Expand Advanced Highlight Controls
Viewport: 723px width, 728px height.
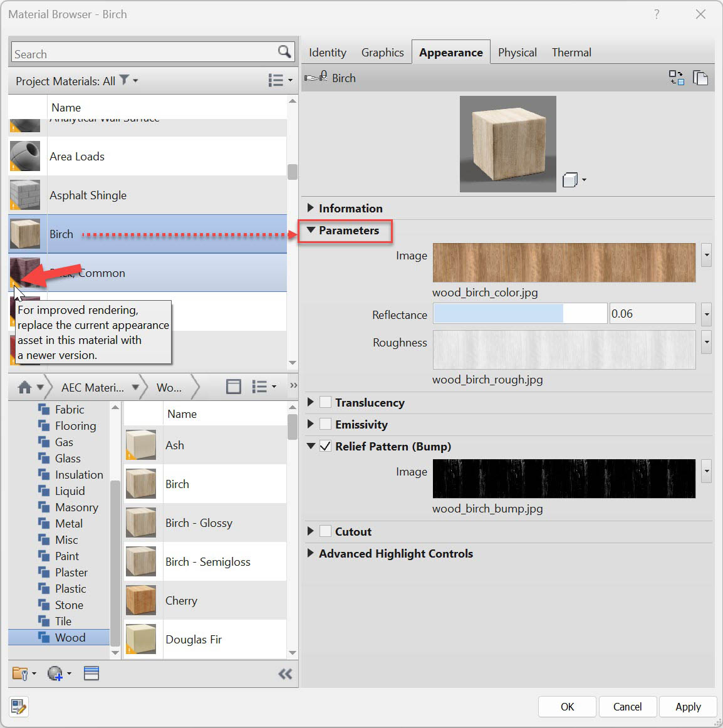point(311,553)
